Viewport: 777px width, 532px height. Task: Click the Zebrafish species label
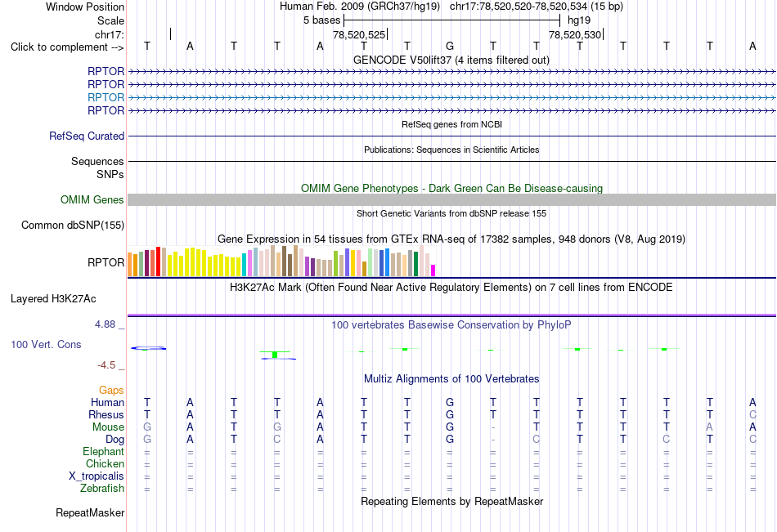point(102,489)
